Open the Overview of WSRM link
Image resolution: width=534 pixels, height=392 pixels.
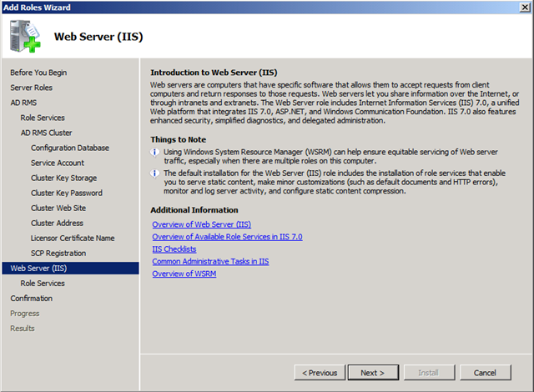click(x=184, y=274)
